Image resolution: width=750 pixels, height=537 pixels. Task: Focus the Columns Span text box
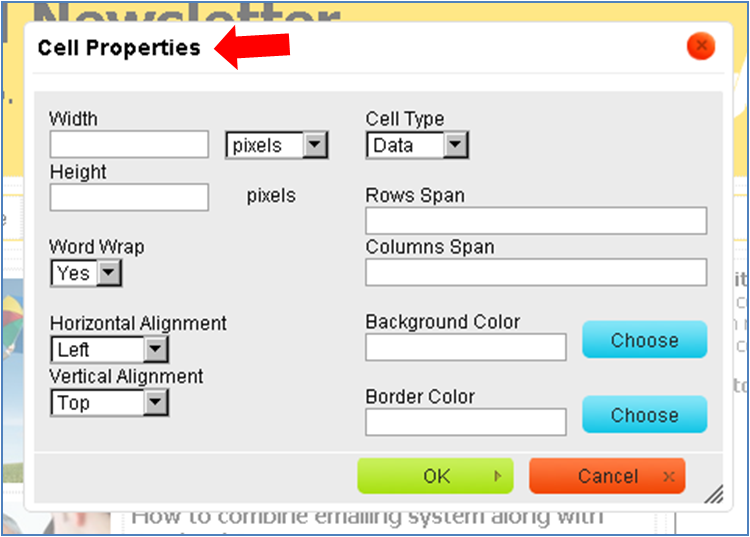pyautogui.click(x=536, y=272)
